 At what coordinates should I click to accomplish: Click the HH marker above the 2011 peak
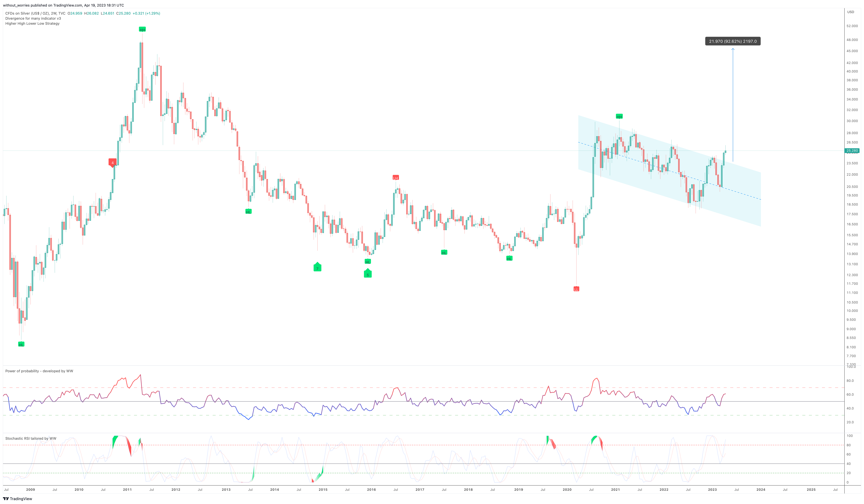142,29
